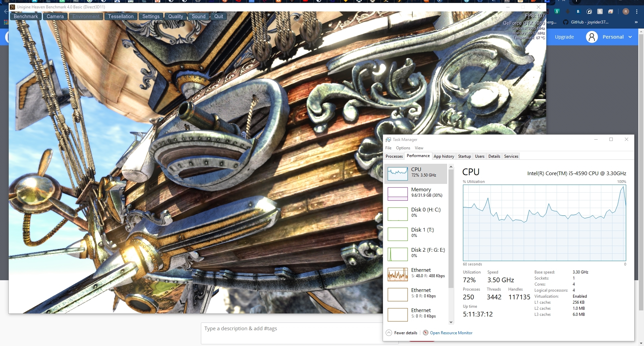Click the Open Resource Monitor link

click(x=451, y=333)
